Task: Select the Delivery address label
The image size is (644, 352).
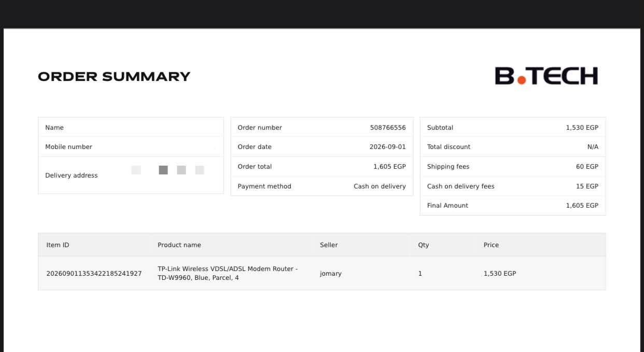Action: pos(72,175)
